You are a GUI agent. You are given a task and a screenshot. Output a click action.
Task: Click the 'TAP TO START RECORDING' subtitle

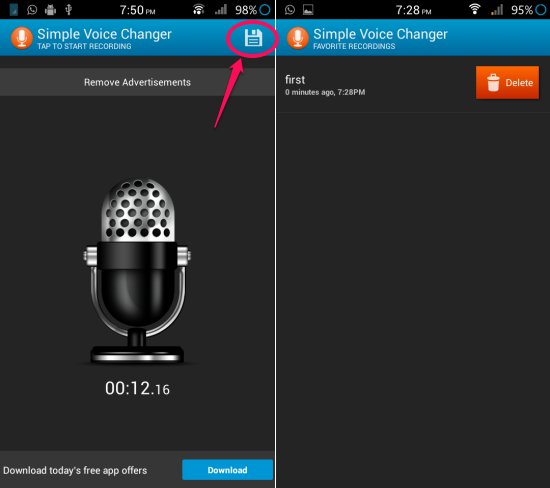coord(84,46)
